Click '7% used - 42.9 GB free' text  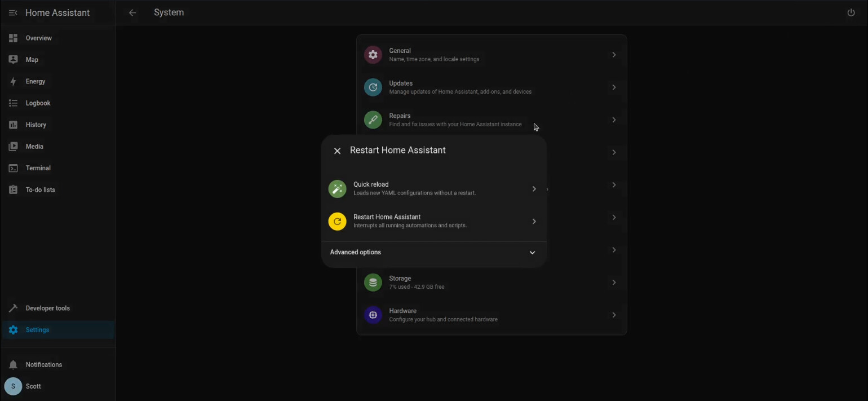point(417,287)
